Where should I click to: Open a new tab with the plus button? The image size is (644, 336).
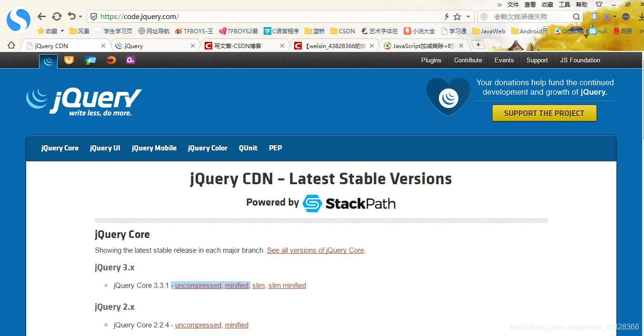(478, 45)
